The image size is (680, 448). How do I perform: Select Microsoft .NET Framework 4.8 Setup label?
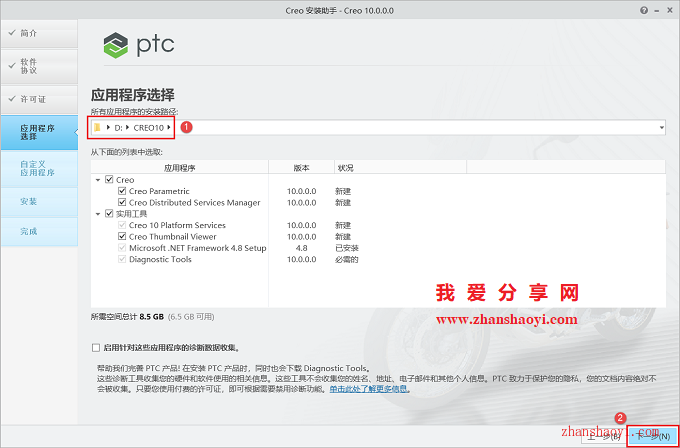[197, 248]
